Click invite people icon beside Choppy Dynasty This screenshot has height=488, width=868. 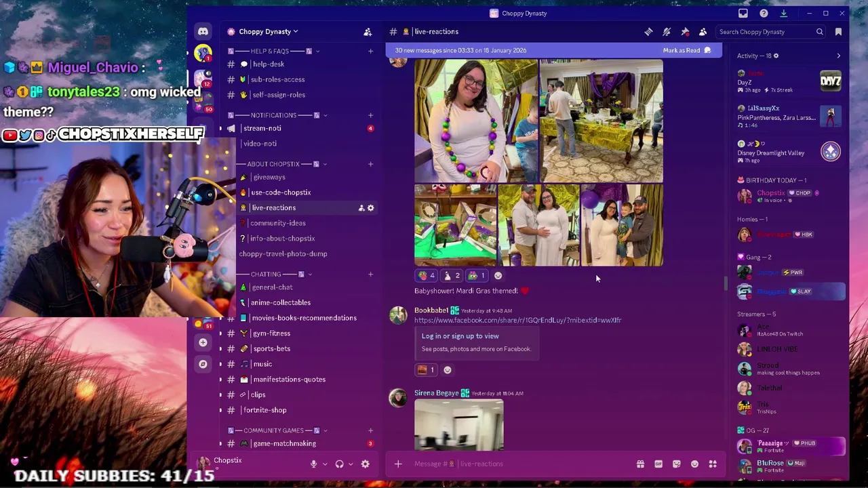(x=368, y=32)
